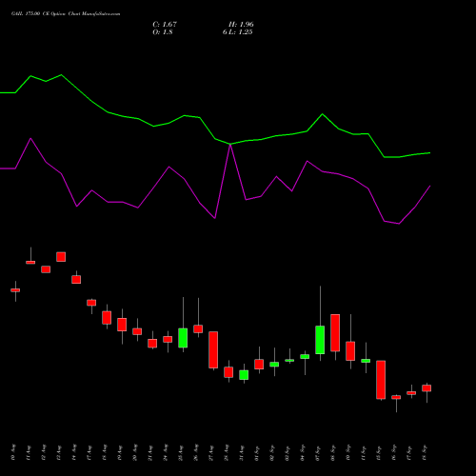Select the open value O: 1.8
The image size is (476, 476).
coord(163,32)
